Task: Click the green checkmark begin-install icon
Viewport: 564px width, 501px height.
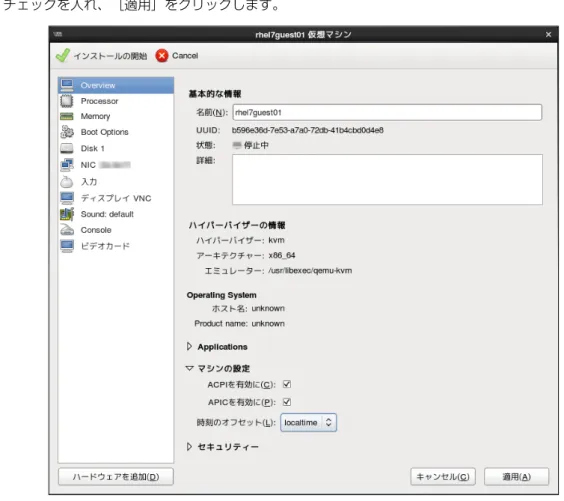Action: tap(63, 56)
